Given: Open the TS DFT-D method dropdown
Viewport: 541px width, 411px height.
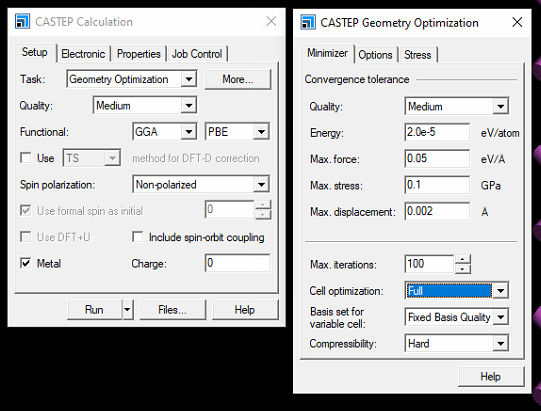Looking at the screenshot, I should [92, 158].
